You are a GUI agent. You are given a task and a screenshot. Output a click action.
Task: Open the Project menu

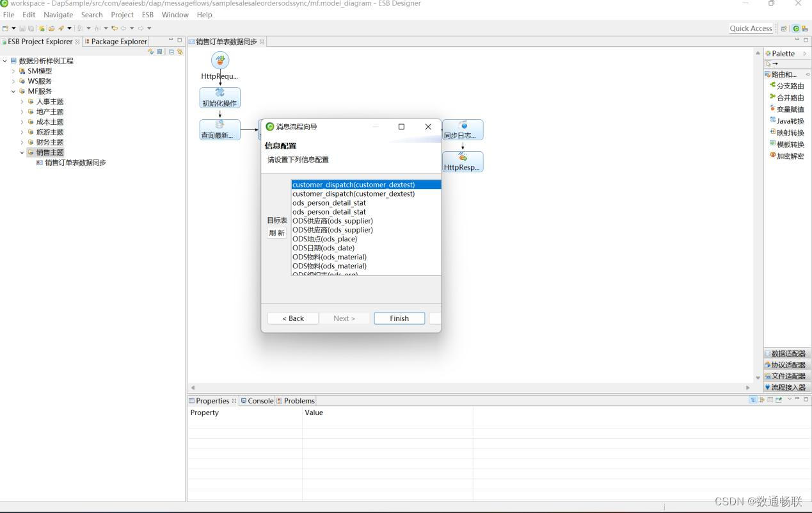click(x=122, y=15)
